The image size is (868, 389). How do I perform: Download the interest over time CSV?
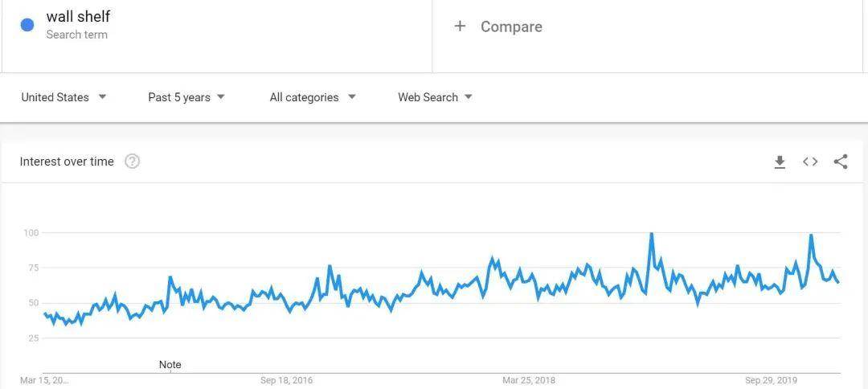780,162
